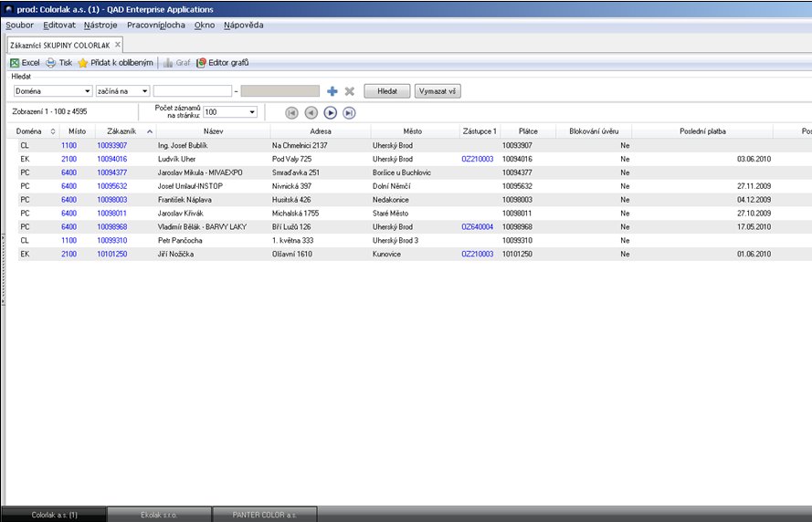Open customer link 10095632
Viewport: 812px width, 522px height.
(x=111, y=186)
